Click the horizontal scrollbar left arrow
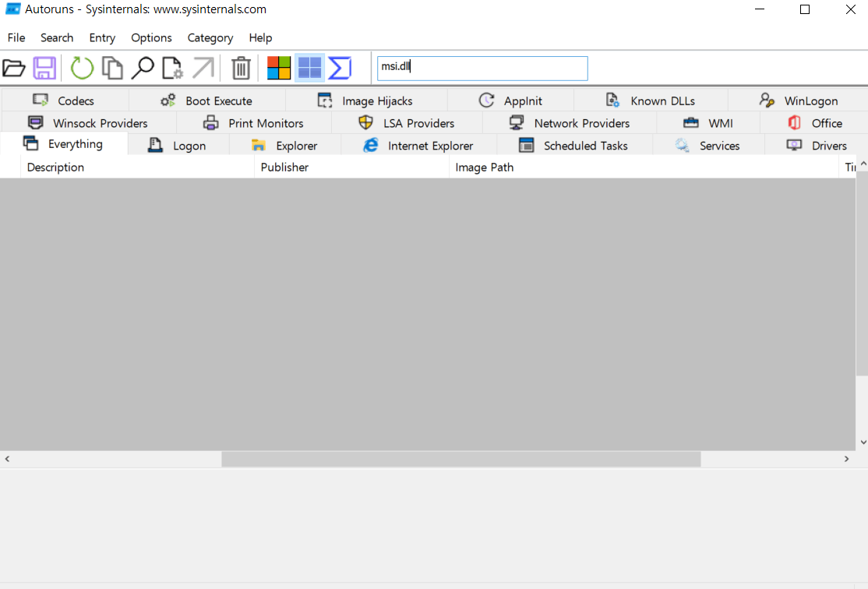The height and width of the screenshot is (589, 868). [7, 459]
